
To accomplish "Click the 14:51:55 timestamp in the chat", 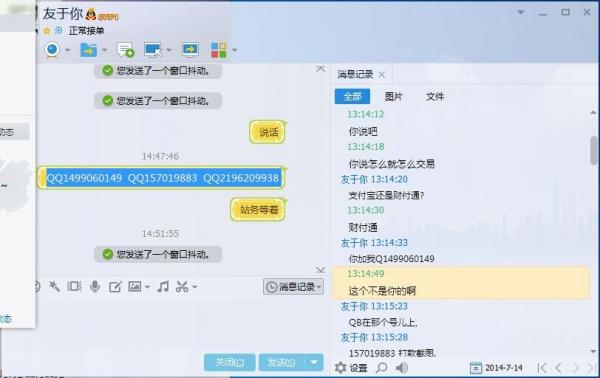I will (x=160, y=233).
